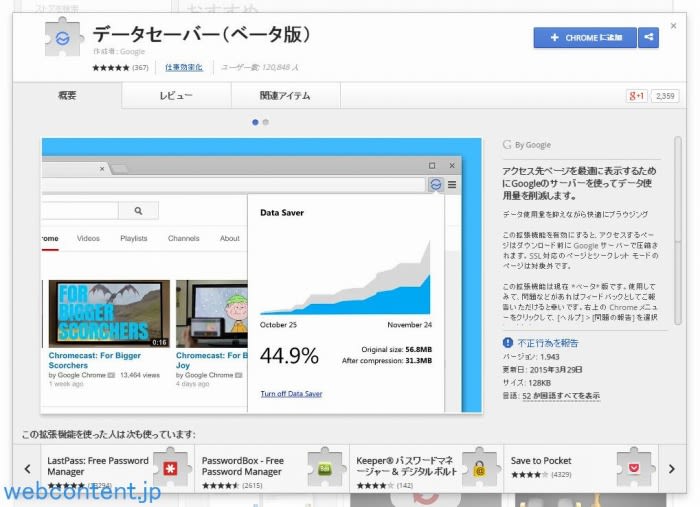Click the share icon next to Add button

(649, 38)
